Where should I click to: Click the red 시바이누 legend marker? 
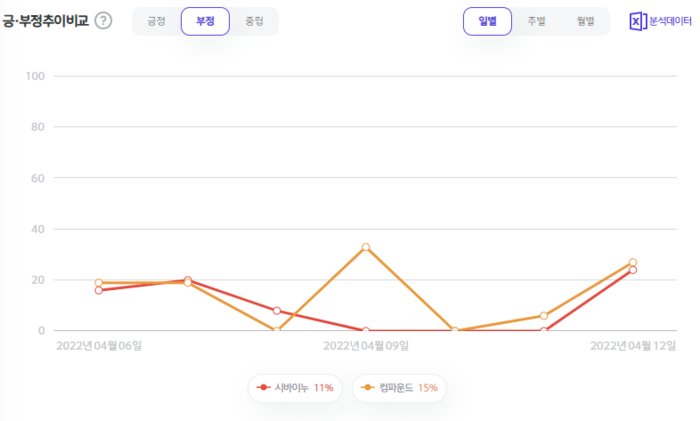click(263, 387)
